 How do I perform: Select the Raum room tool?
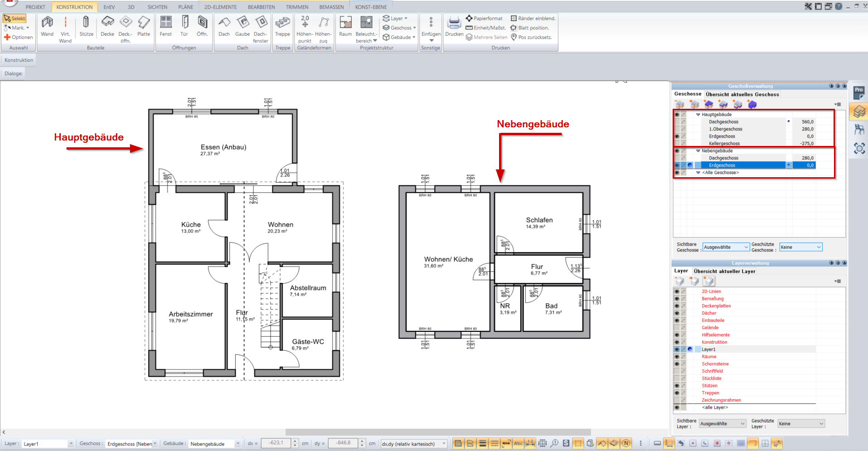[x=345, y=27]
